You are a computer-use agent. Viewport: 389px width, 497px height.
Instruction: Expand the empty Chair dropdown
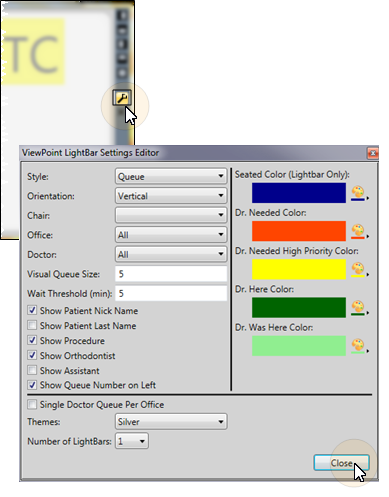coord(171,215)
